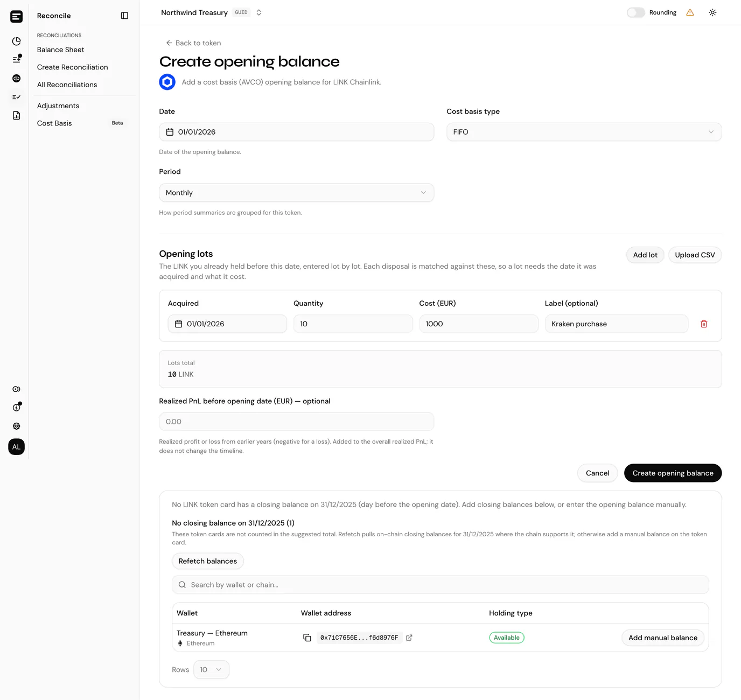
Task: Click Refetch balances
Action: [208, 561]
